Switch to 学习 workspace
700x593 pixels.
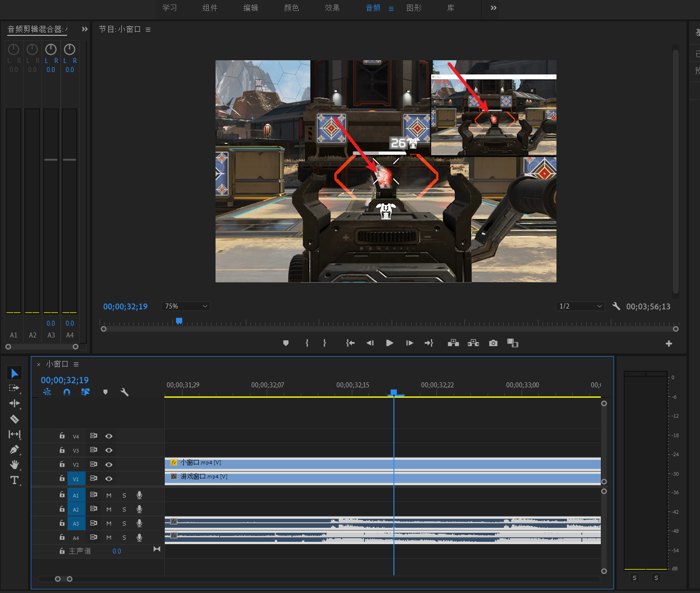pos(170,8)
